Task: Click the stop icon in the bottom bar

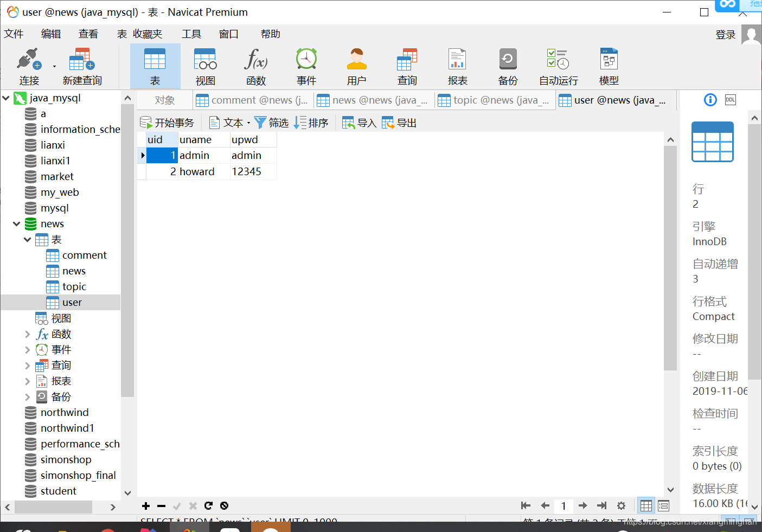Action: coord(224,506)
